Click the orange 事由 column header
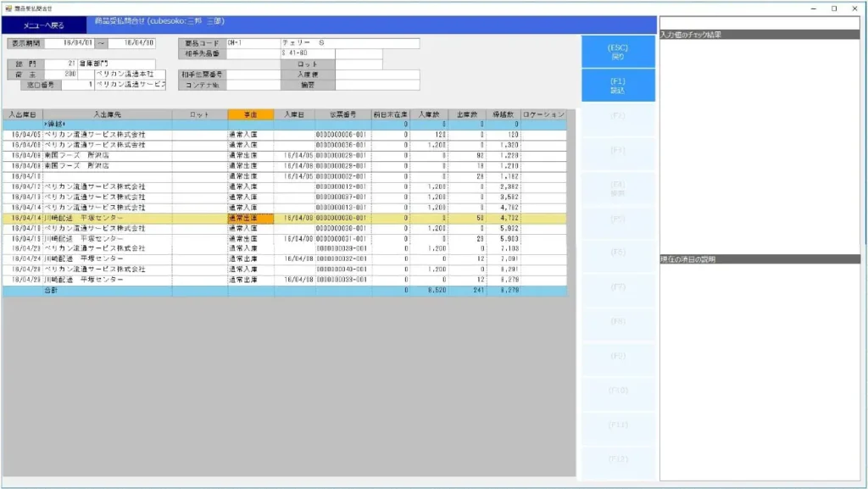Viewport: 868px width, 489px height. click(x=249, y=114)
